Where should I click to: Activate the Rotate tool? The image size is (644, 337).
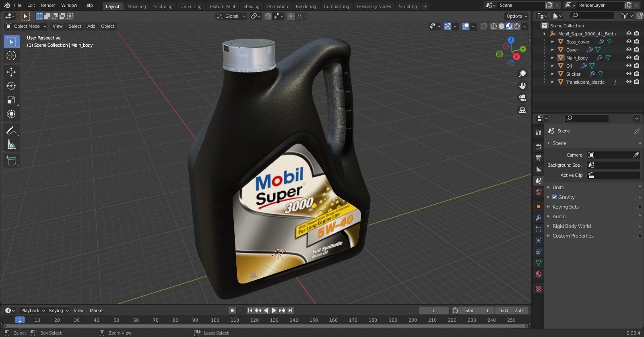point(11,86)
